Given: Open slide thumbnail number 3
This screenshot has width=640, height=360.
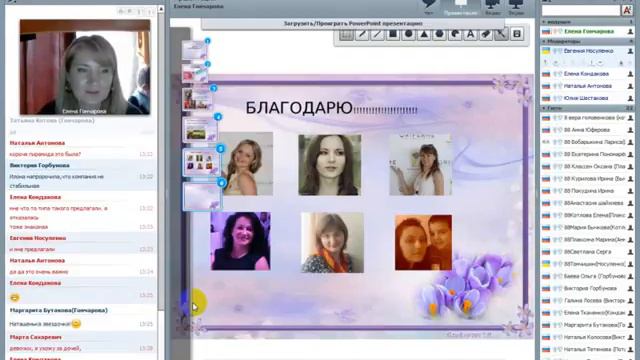Looking at the screenshot, I should 198,99.
